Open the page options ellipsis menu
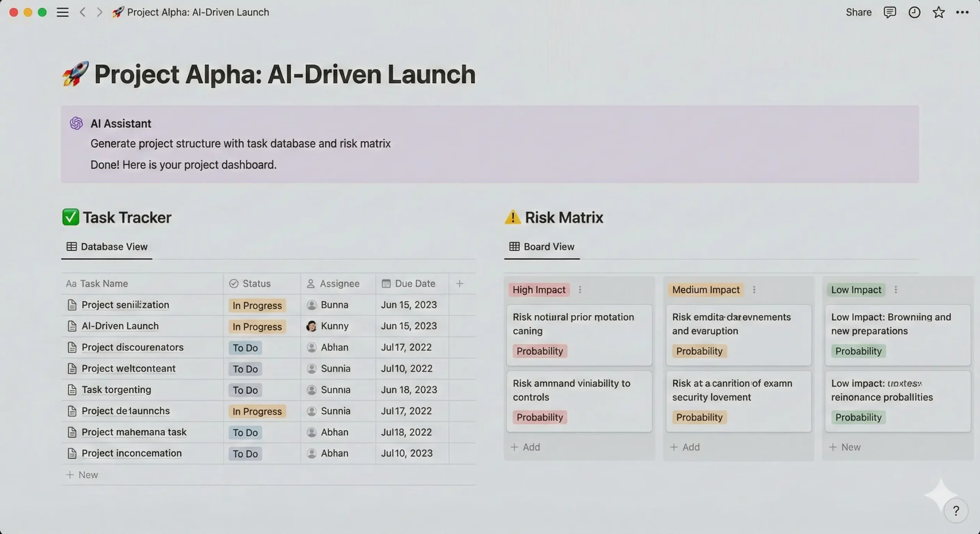 point(962,12)
